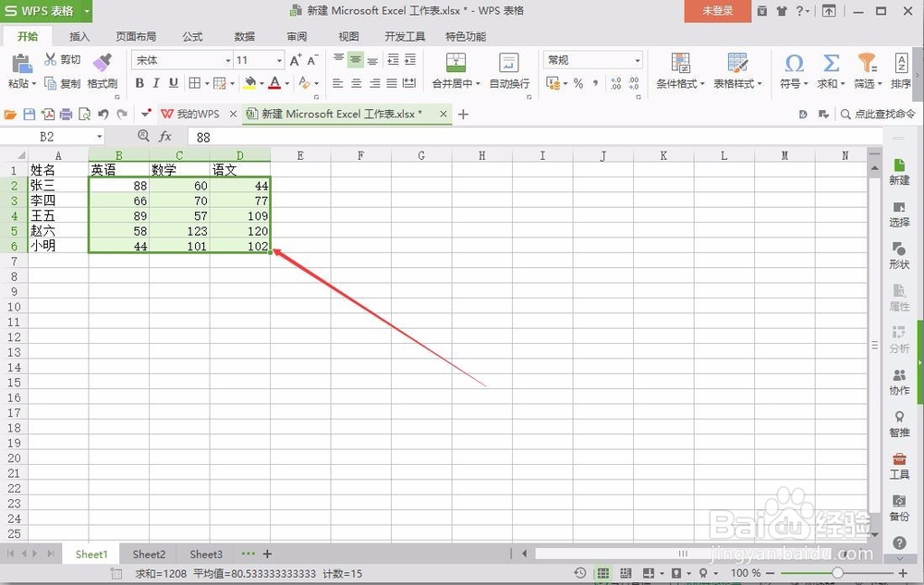Open the font size dropdown showing 11
924x585 pixels.
[x=279, y=60]
